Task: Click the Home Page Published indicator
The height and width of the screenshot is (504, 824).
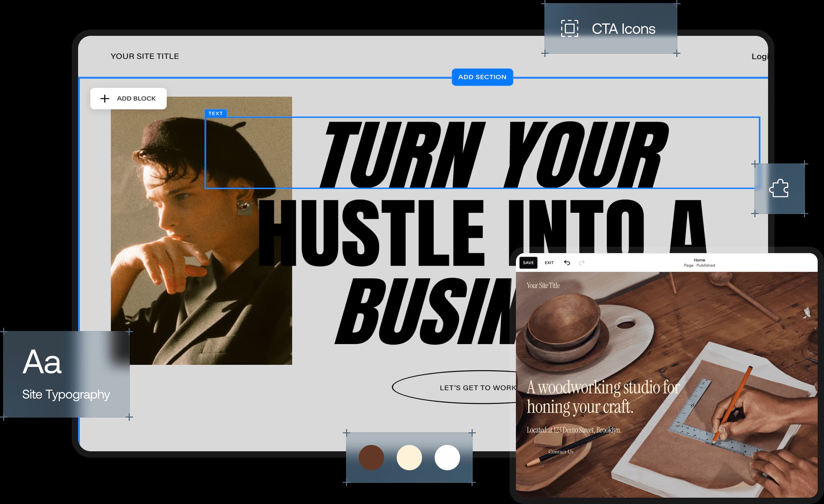Action: tap(700, 263)
